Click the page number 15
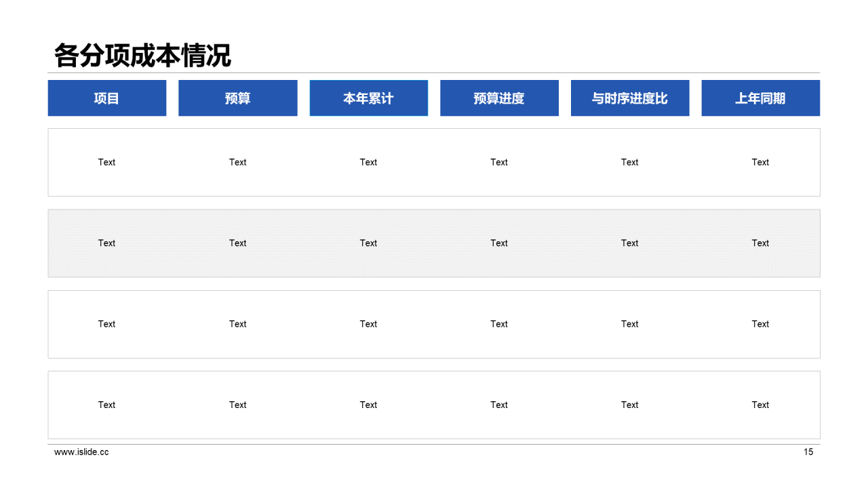 pyautogui.click(x=808, y=451)
